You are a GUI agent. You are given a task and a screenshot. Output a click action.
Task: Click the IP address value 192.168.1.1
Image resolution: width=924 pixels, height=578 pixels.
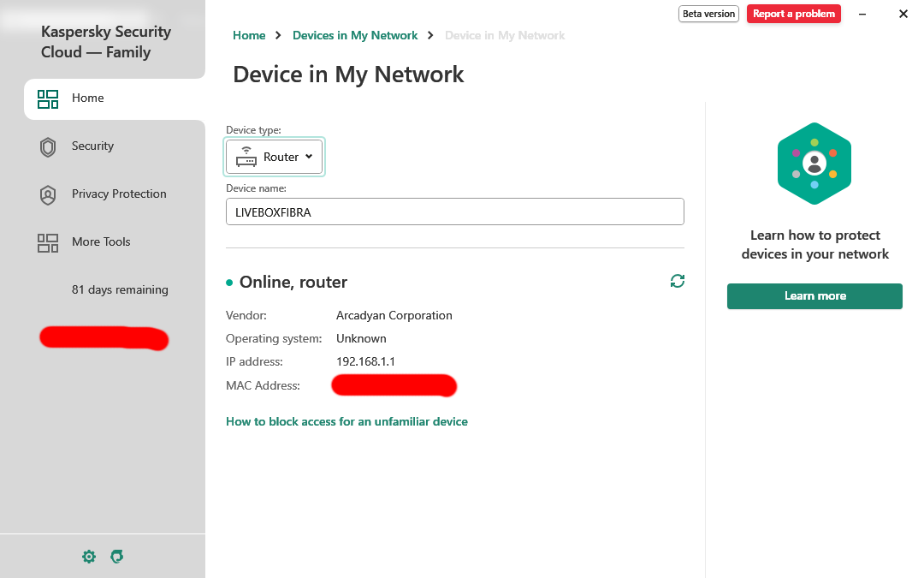pyautogui.click(x=365, y=361)
